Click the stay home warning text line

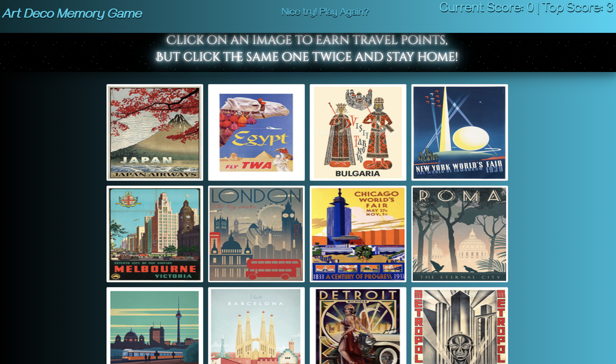[307, 57]
